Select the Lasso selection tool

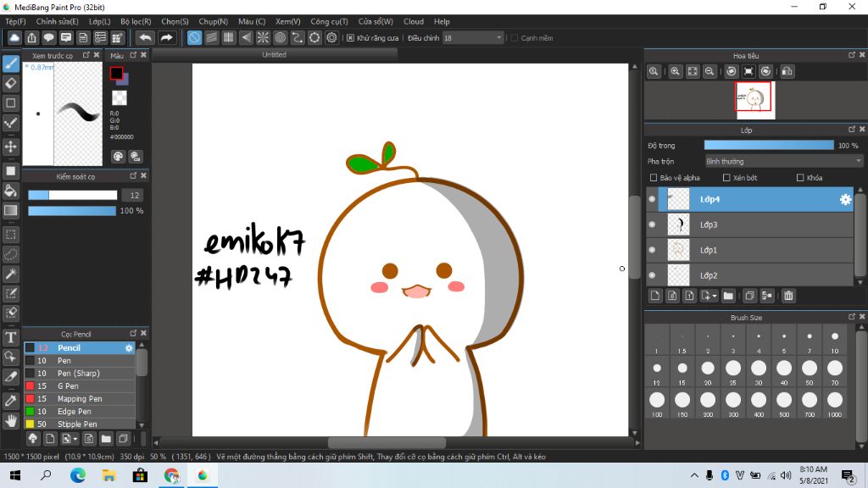click(11, 254)
